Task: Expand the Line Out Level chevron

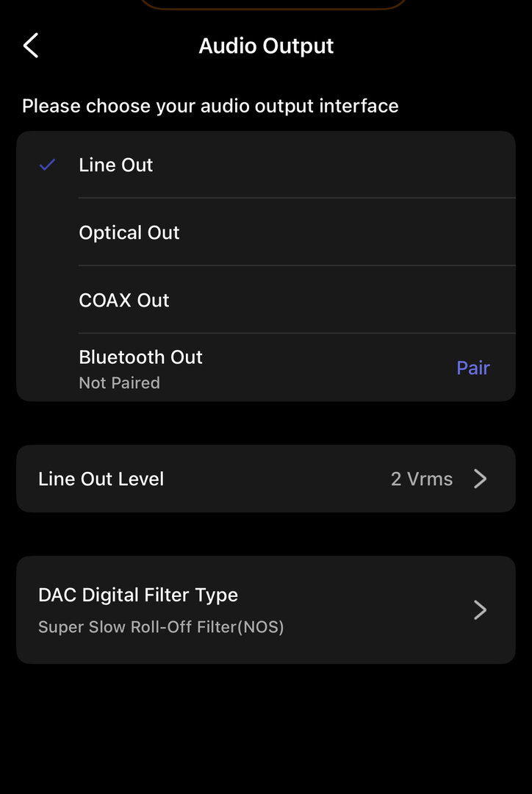Action: coord(480,479)
